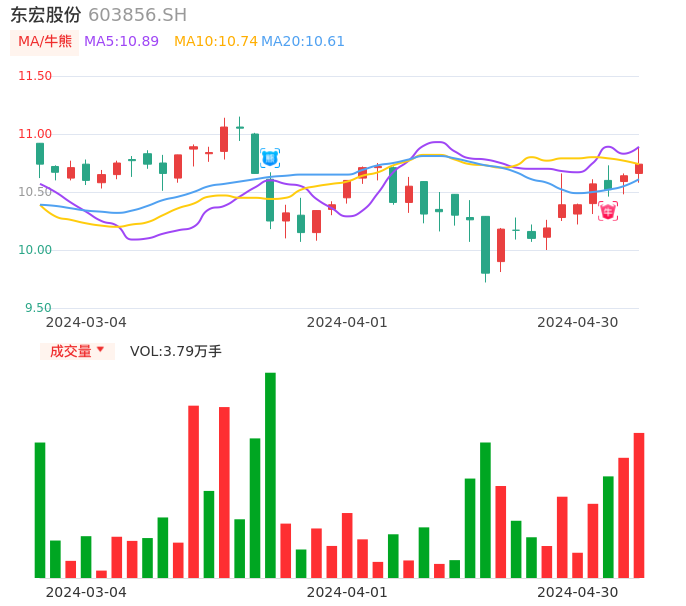Click the blue bear marker icon on chart
The height and width of the screenshot is (606, 686).
269,158
